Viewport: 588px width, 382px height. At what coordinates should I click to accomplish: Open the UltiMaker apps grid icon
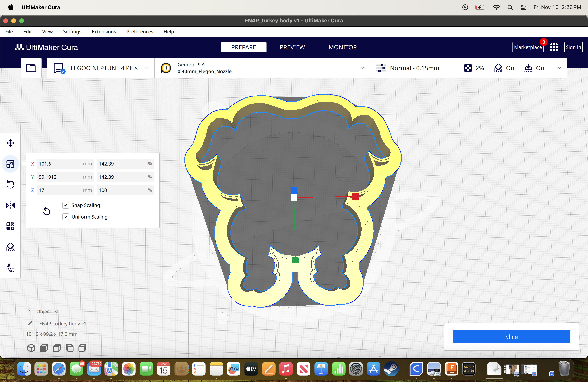pyautogui.click(x=554, y=47)
